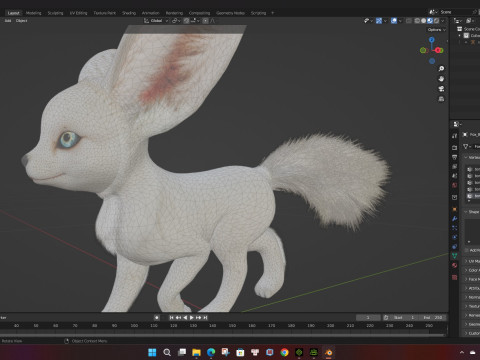The height and width of the screenshot is (360, 480).
Task: Switch to the UV Editing workspace tab
Action: pos(78,13)
